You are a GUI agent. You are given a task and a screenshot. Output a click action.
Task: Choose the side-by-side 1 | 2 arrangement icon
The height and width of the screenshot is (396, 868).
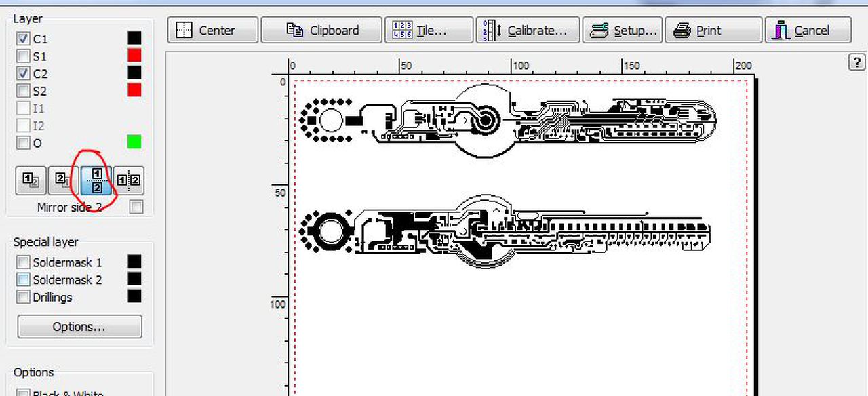(x=129, y=180)
